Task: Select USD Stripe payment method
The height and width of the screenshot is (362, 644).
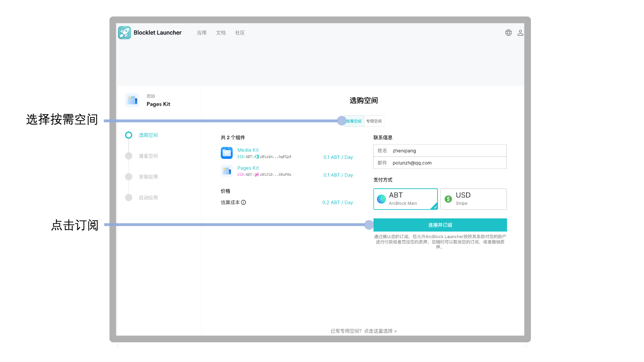Action: point(473,199)
